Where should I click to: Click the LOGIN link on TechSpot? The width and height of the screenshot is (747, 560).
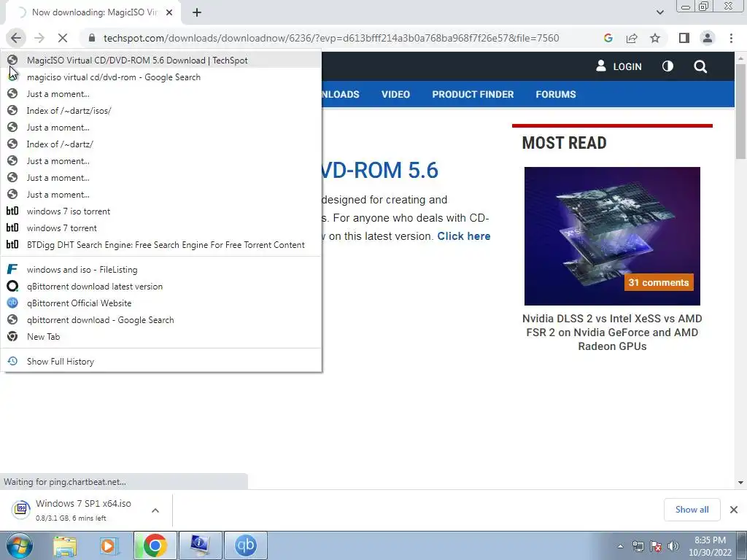point(619,66)
